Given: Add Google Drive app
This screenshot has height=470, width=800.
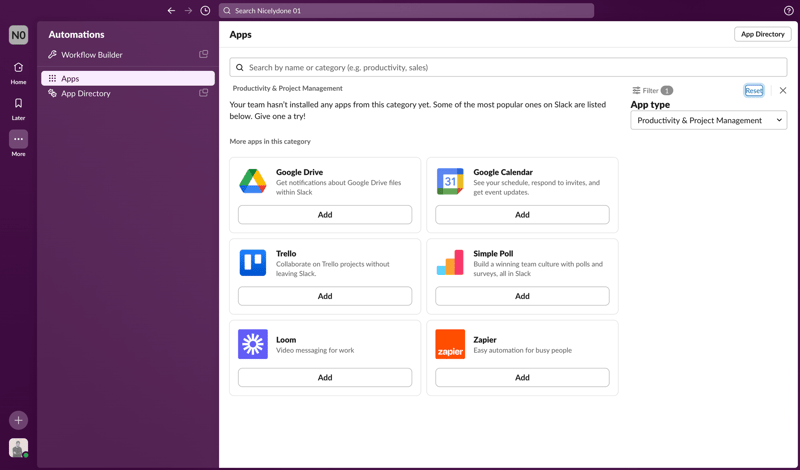Looking at the screenshot, I should (325, 215).
